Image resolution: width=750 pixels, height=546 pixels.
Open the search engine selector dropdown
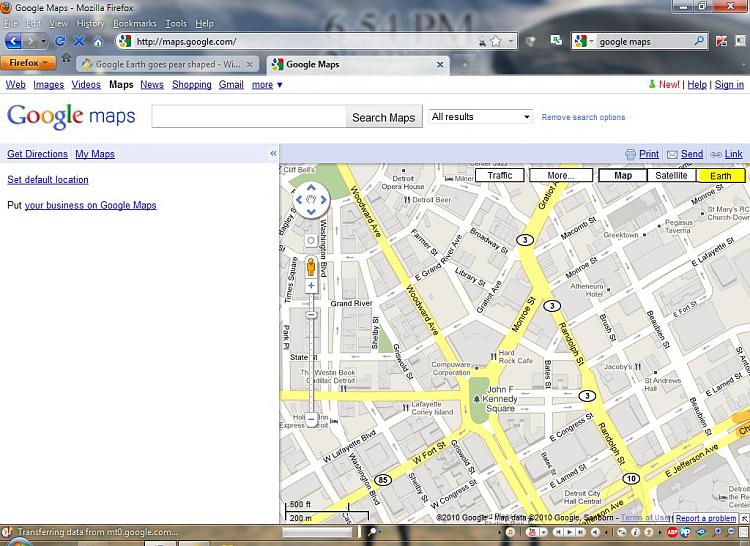(x=584, y=42)
